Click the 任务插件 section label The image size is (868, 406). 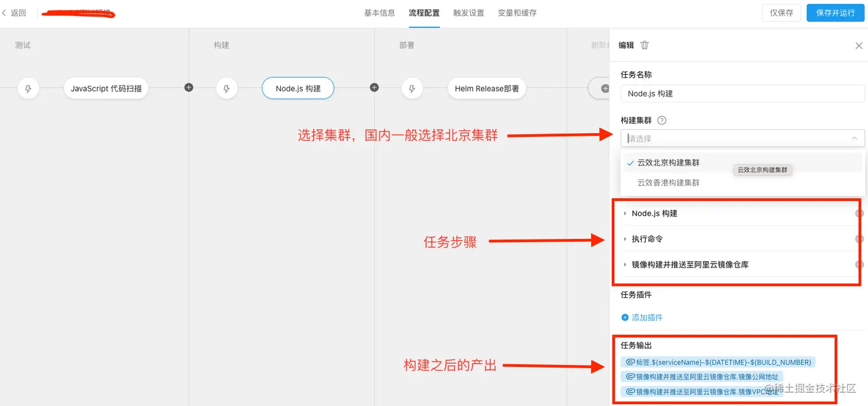[636, 295]
